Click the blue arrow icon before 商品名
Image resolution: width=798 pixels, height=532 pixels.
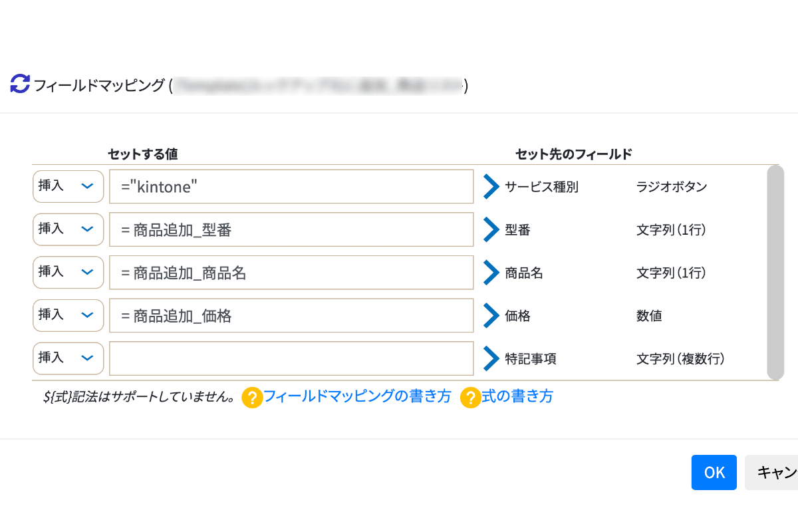(491, 273)
